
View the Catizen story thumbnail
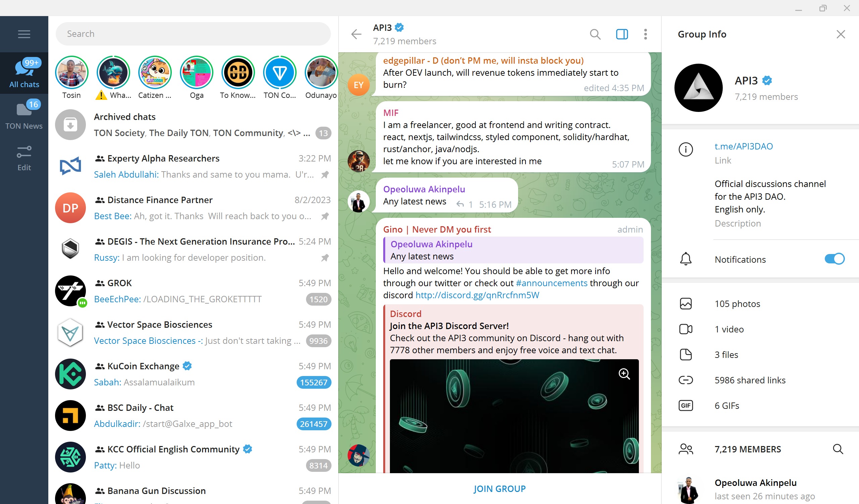(155, 72)
